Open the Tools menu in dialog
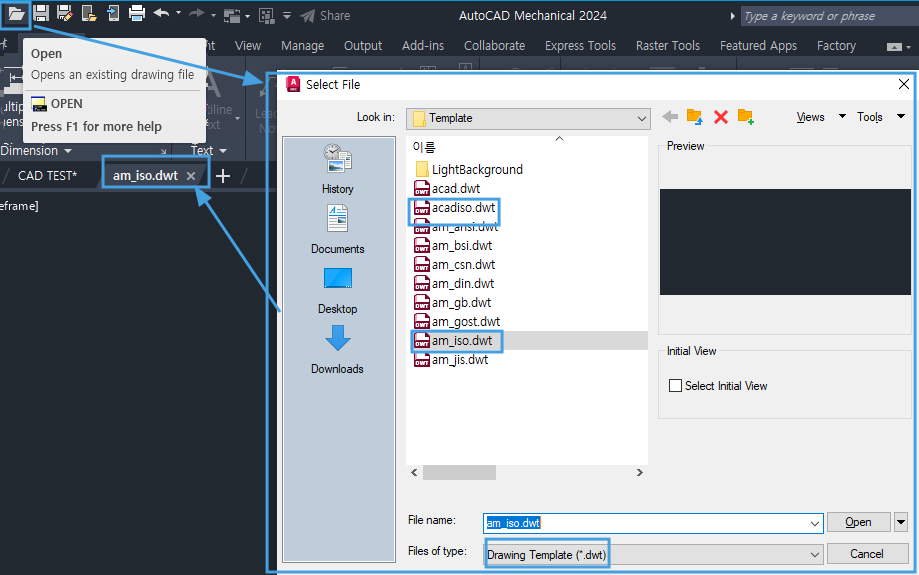This screenshot has width=919, height=575. click(880, 117)
